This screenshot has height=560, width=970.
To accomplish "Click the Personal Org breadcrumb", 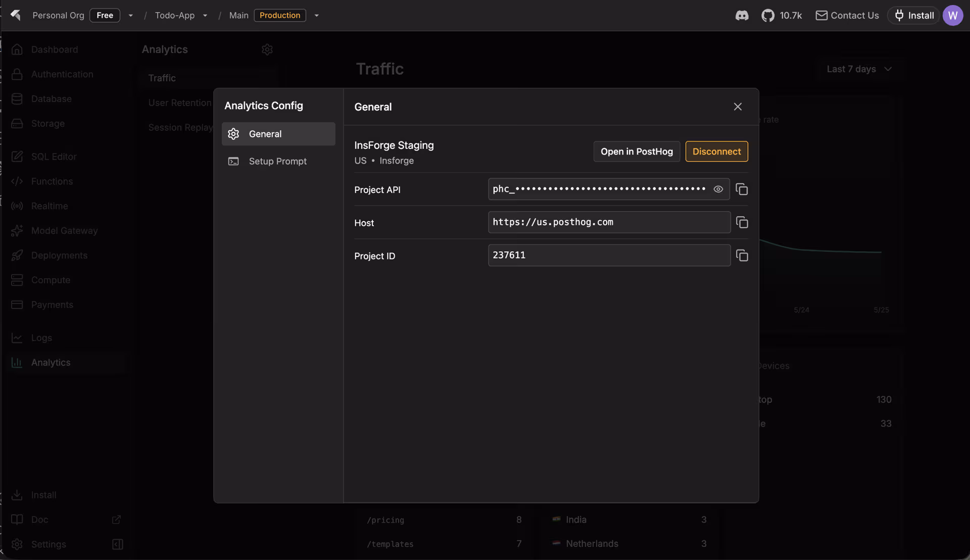I will click(58, 15).
